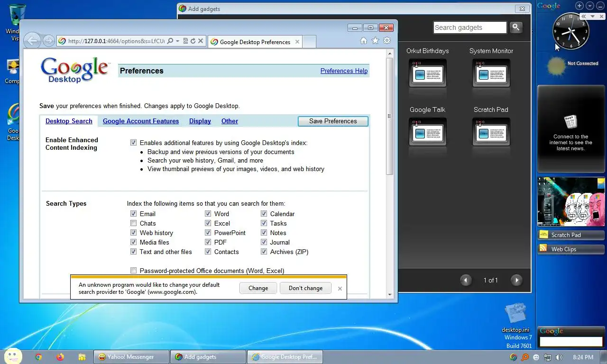The height and width of the screenshot is (364, 607).
Task: Click the weather sun gadget icon
Action: click(556, 66)
